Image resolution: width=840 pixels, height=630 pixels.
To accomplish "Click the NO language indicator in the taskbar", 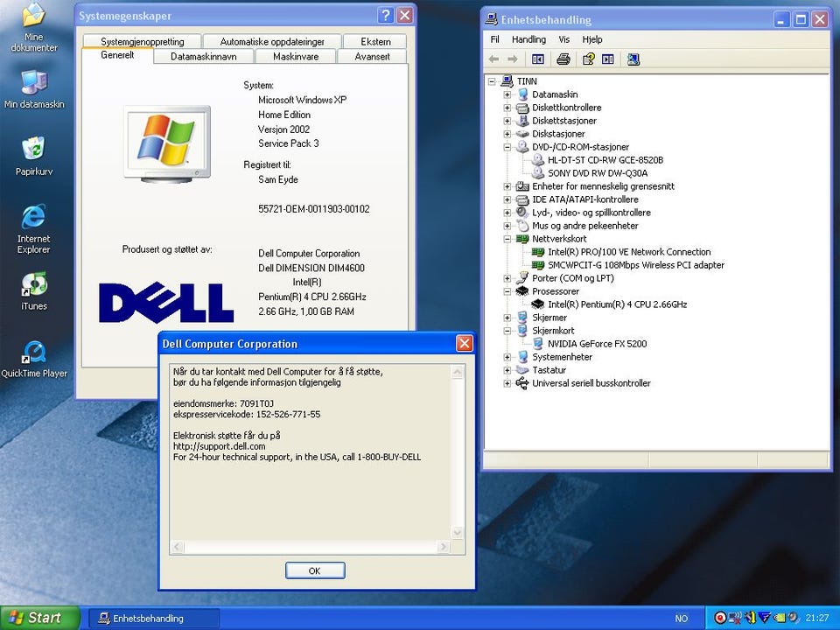I will [681, 619].
